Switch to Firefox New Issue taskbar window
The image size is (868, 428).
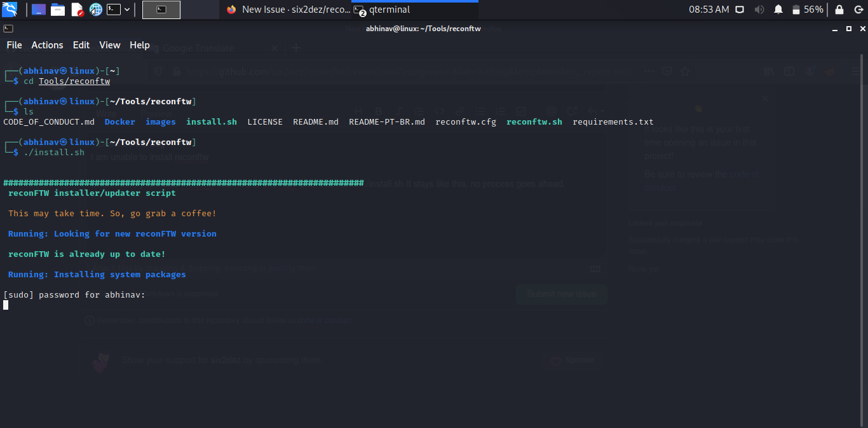pos(287,10)
